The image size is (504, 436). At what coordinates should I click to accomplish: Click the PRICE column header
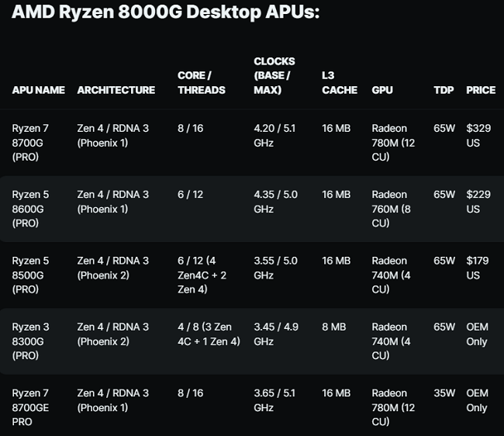pos(481,90)
